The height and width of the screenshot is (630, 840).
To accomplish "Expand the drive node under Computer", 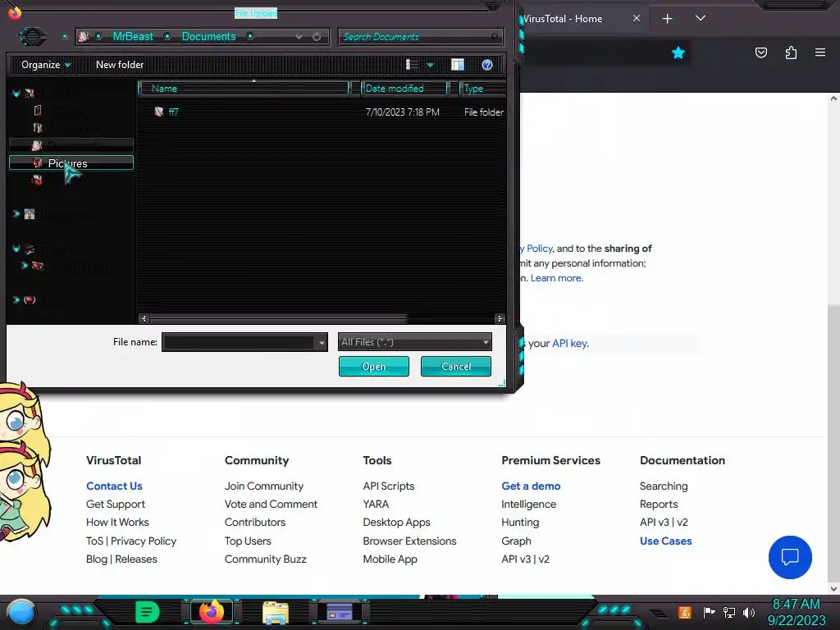I will point(24,265).
